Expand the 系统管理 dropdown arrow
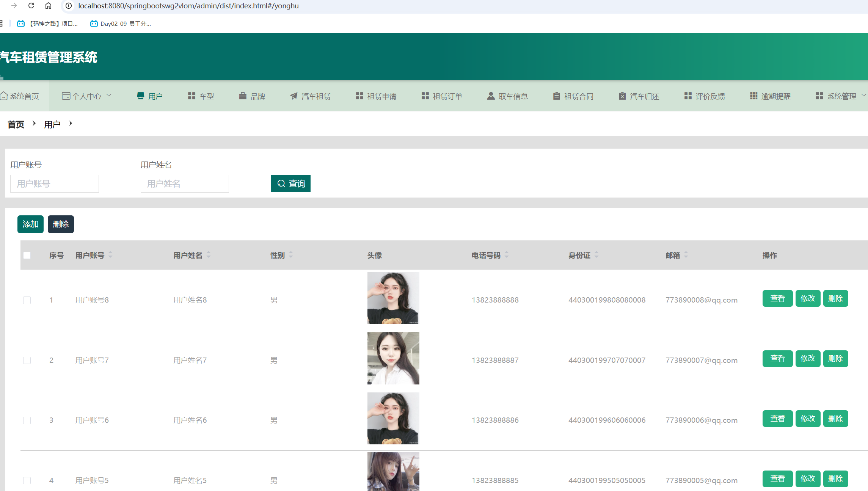The image size is (868, 491). pos(863,95)
